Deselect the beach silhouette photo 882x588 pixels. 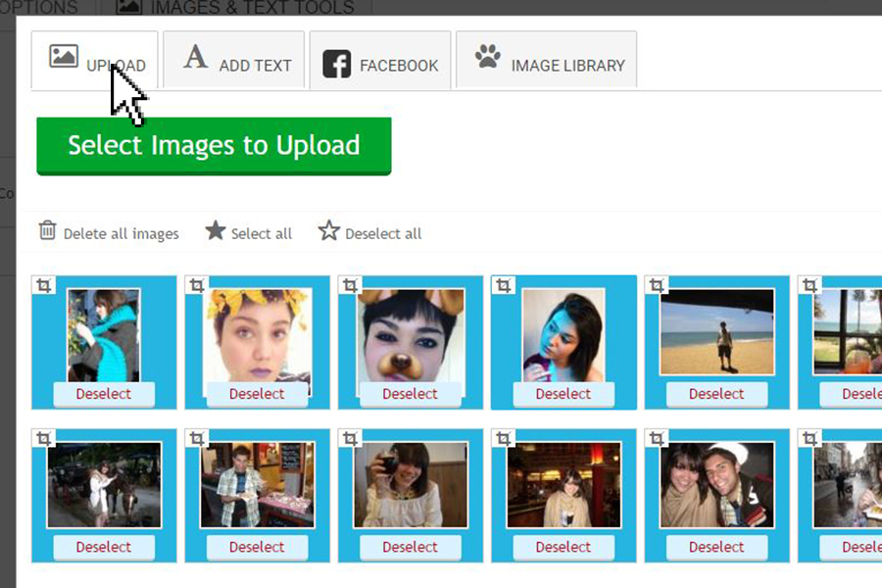point(716,394)
